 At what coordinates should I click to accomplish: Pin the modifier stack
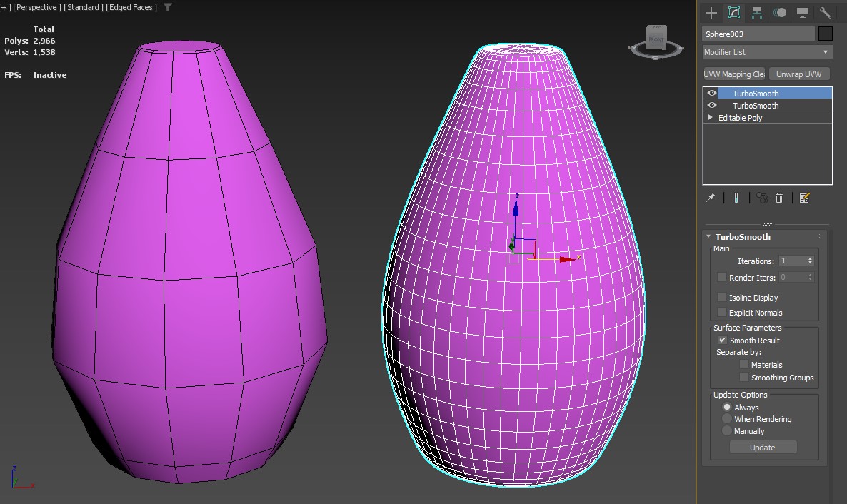[x=711, y=198]
